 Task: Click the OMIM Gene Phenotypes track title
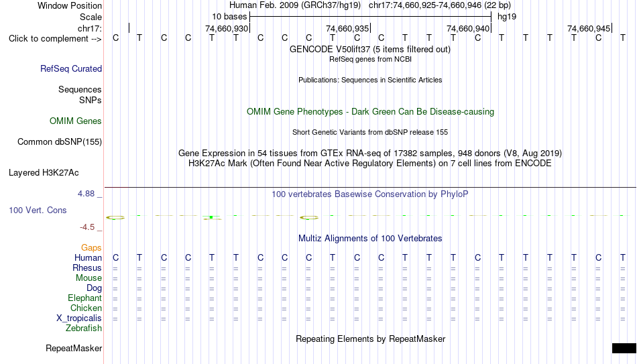371,112
